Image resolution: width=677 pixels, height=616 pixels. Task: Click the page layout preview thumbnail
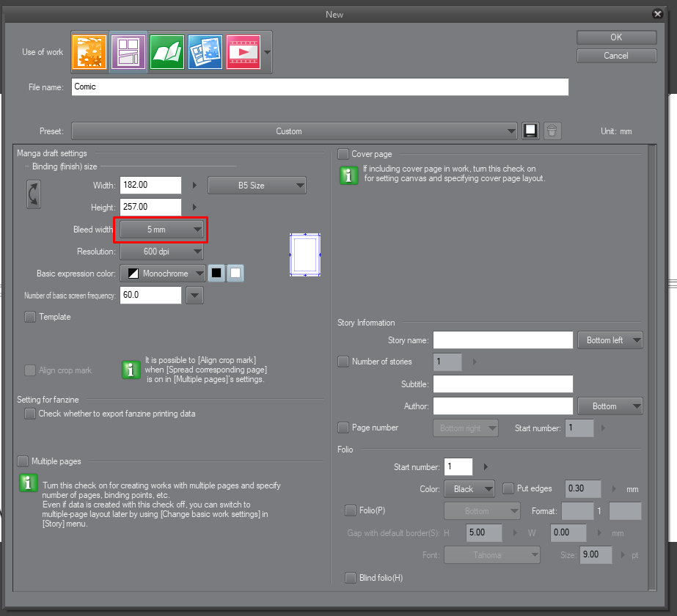click(305, 254)
